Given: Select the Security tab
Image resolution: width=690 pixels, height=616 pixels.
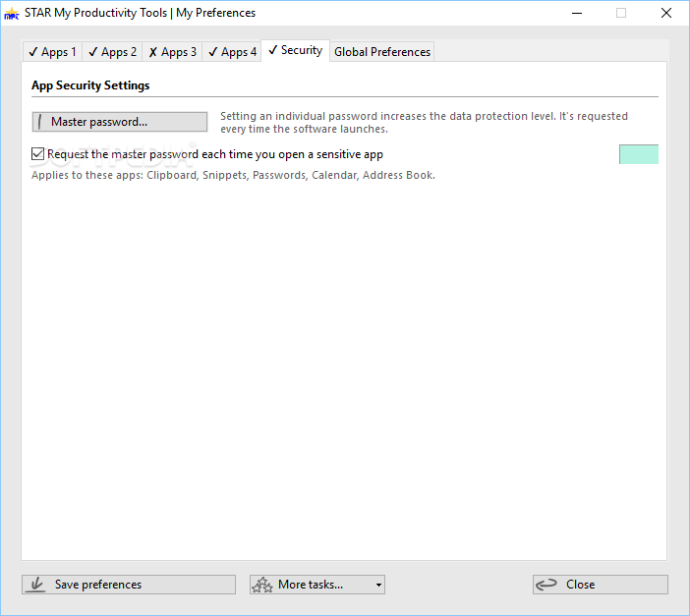Looking at the screenshot, I should coord(295,51).
